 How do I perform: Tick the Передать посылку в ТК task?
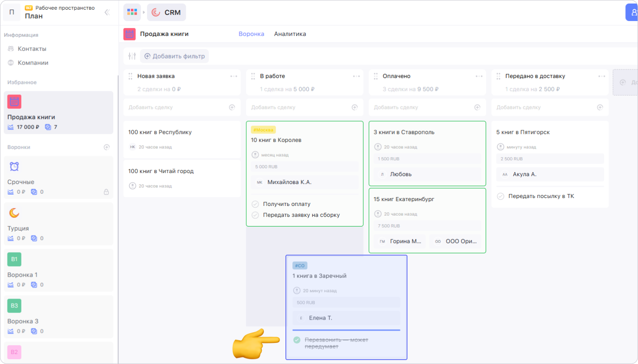click(501, 196)
